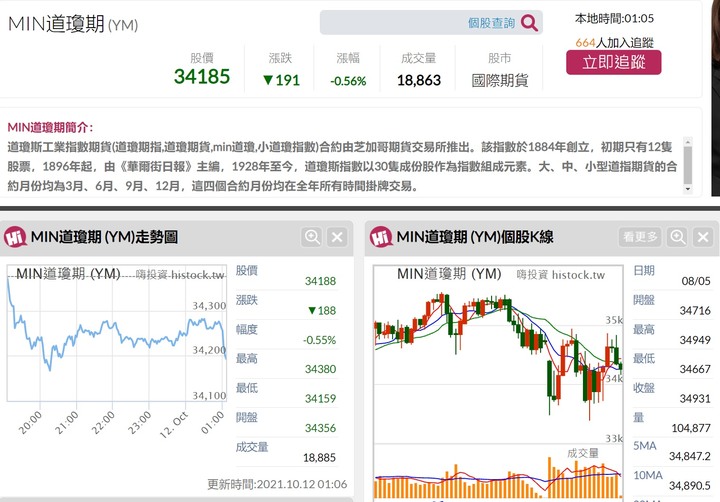Image resolution: width=720 pixels, height=502 pixels.
Task: Select stock price value 34185
Action: pyautogui.click(x=202, y=76)
